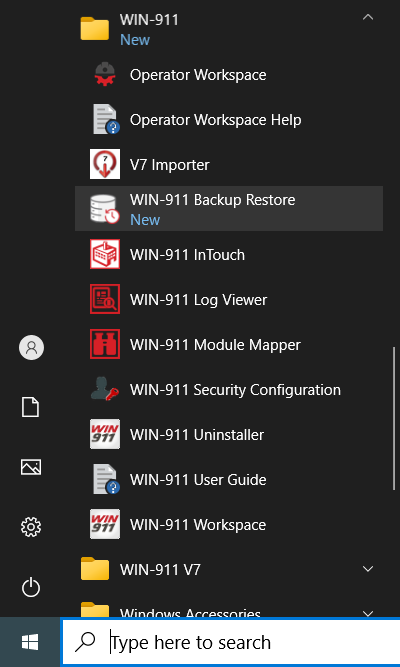Click the WIN-911 Security Configuration key icon

pyautogui.click(x=105, y=389)
